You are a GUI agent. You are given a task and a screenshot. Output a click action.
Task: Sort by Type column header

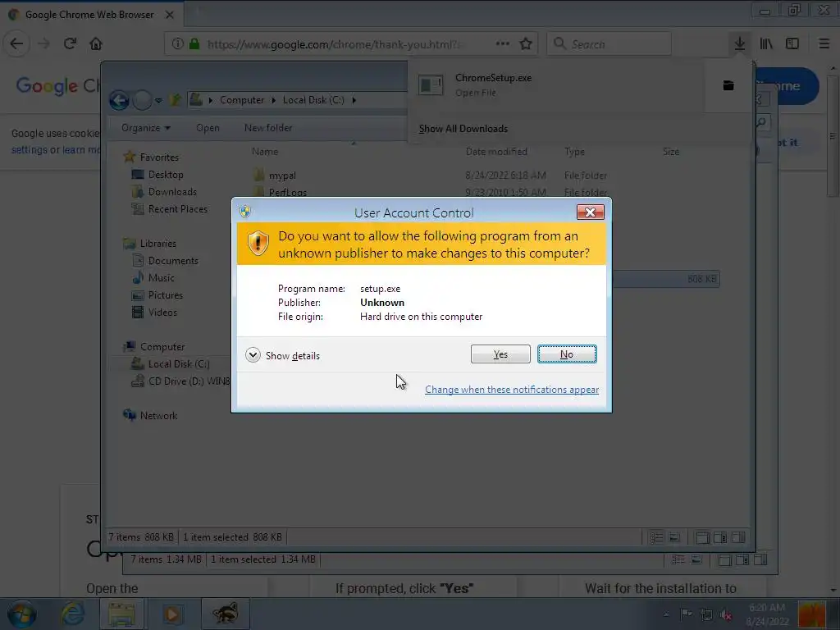click(x=574, y=152)
